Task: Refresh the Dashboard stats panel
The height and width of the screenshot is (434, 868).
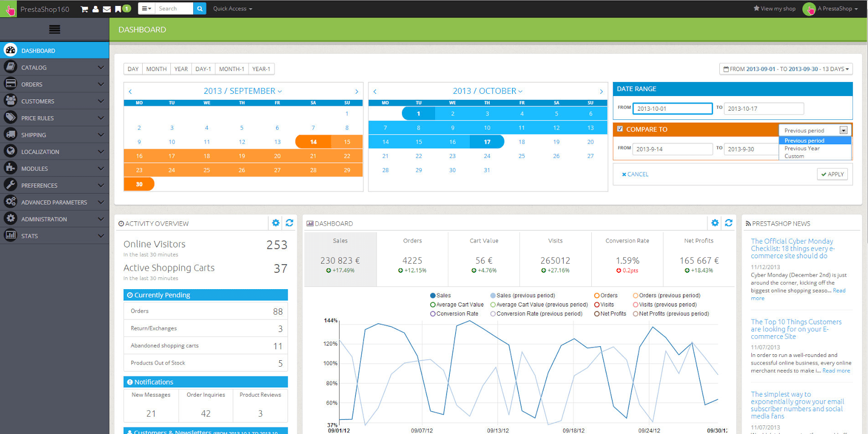Action: click(x=729, y=223)
